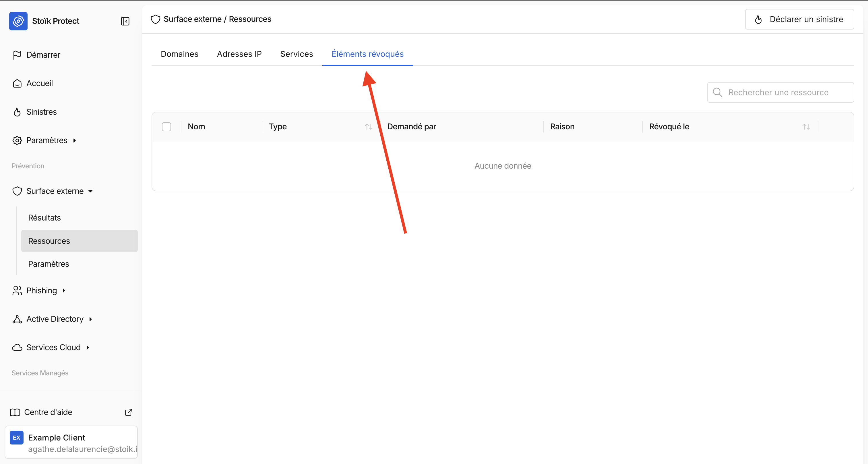The image size is (868, 464).
Task: Click the external link icon beside Centre d'aide
Action: pos(128,412)
